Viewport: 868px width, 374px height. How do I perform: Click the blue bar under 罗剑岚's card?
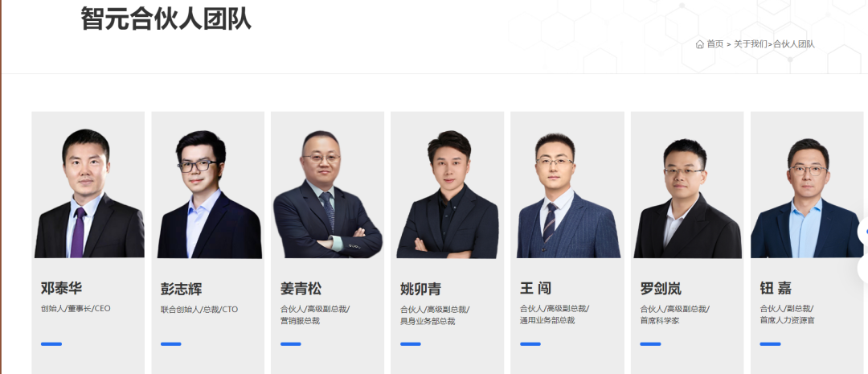point(650,344)
